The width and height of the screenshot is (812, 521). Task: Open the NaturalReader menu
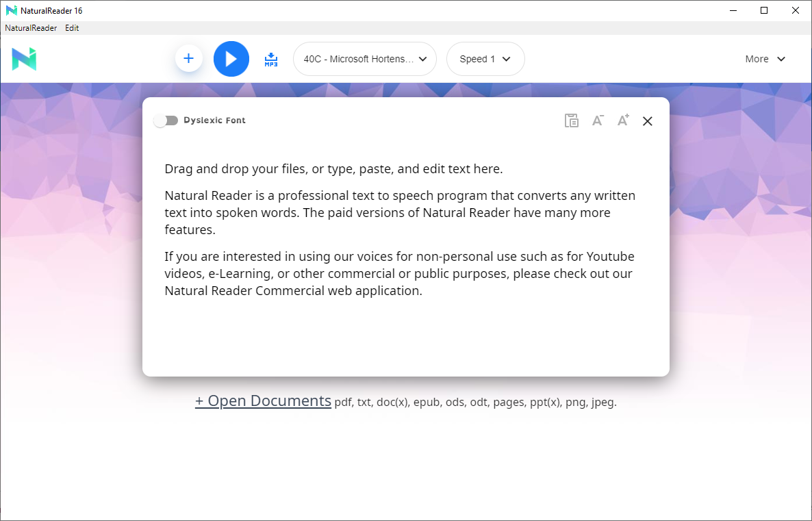tap(31, 28)
